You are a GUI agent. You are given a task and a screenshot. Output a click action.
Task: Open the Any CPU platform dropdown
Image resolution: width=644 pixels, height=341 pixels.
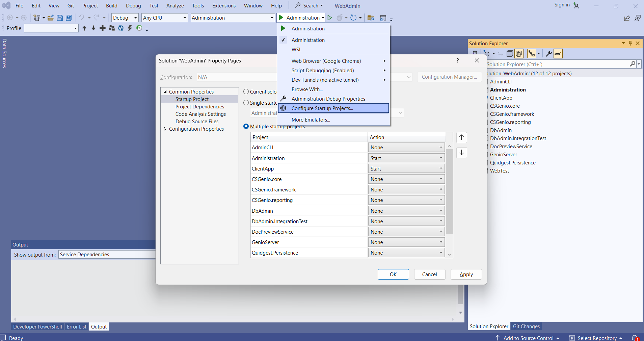[x=164, y=18]
